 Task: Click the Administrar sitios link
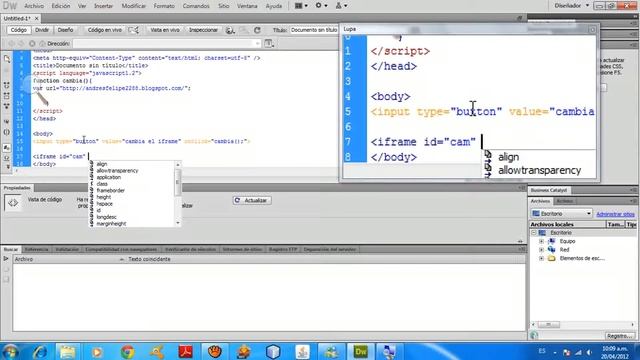click(x=615, y=214)
